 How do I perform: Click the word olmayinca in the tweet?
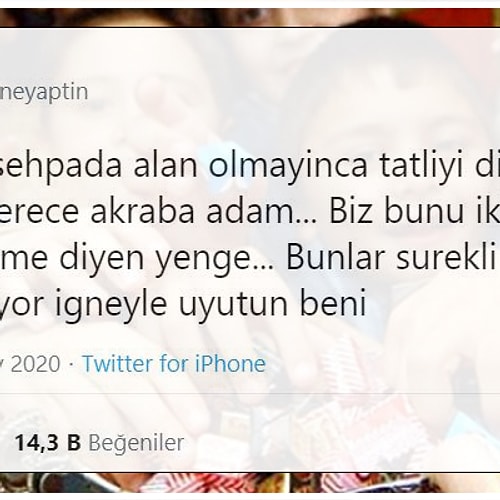point(288,166)
